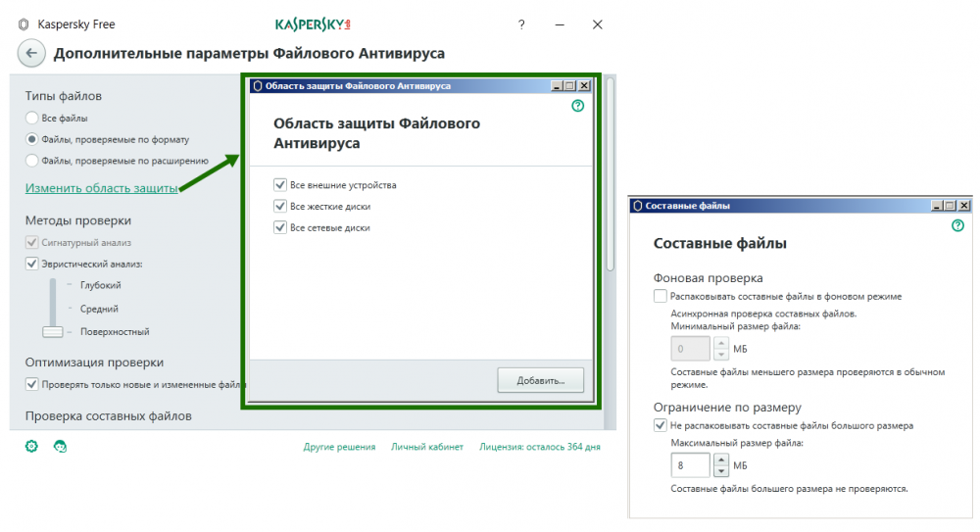Enable Распаковывать составные файлы в фоновом режиме
Viewport: 980px width, 532px height.
[660, 296]
